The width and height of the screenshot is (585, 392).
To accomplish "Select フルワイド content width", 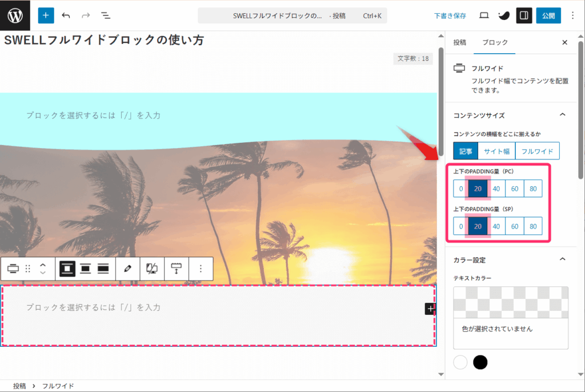I will coord(537,151).
